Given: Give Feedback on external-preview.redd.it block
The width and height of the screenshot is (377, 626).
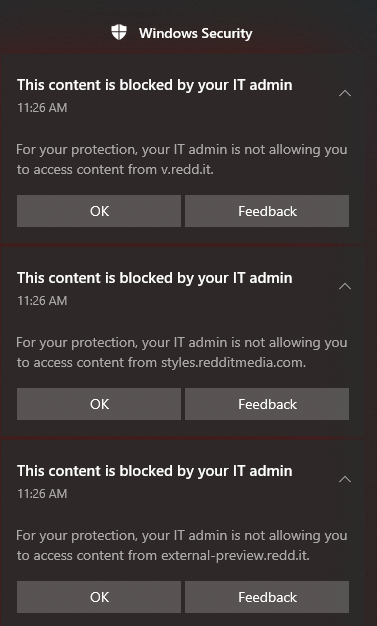Looking at the screenshot, I should click(267, 597).
